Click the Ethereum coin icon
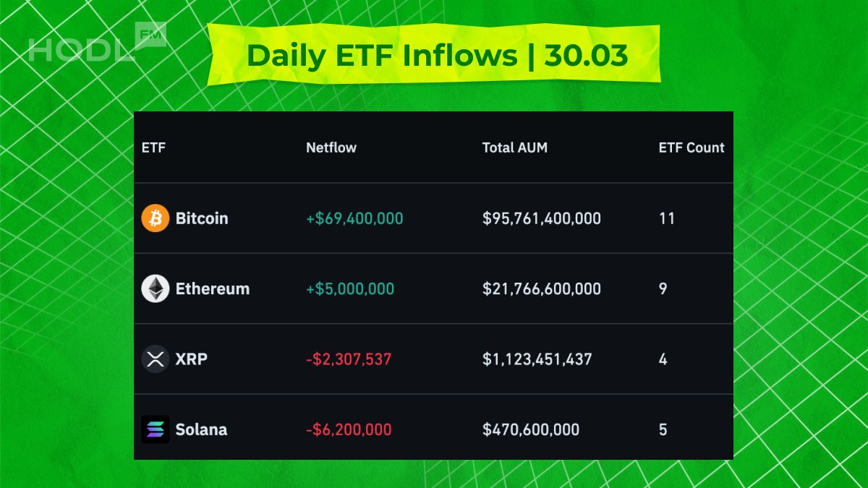Image resolution: width=868 pixels, height=488 pixels. click(155, 288)
